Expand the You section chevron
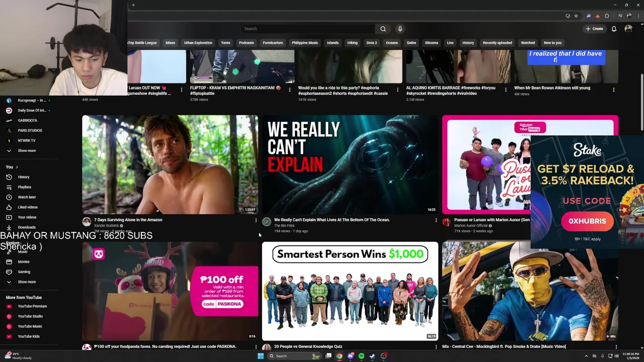Screen dimensions: 644x362 [17, 167]
